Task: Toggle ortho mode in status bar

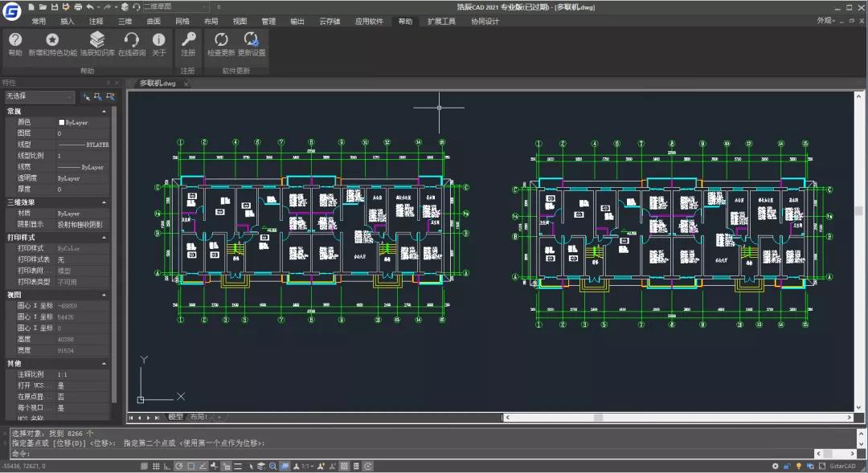Action: (x=167, y=467)
